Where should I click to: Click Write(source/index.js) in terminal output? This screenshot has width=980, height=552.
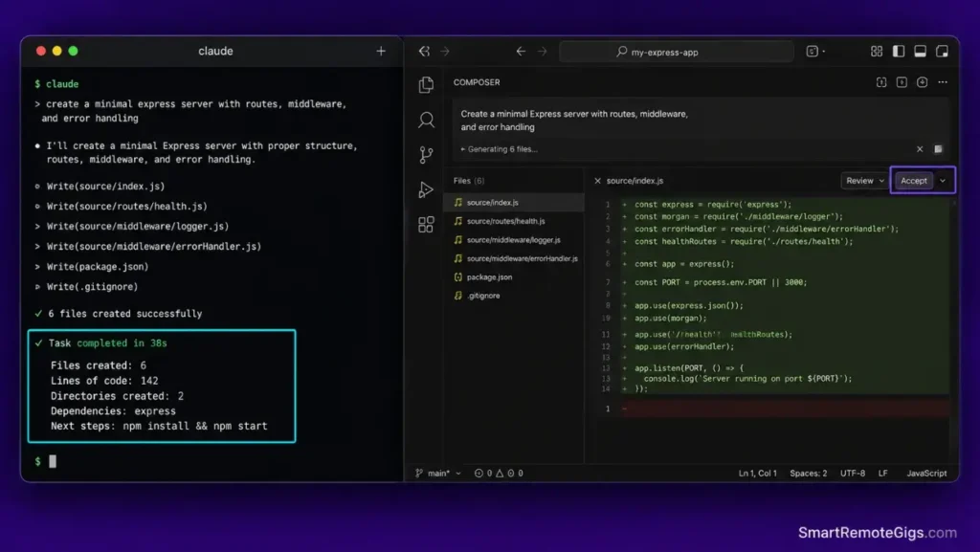click(x=105, y=187)
